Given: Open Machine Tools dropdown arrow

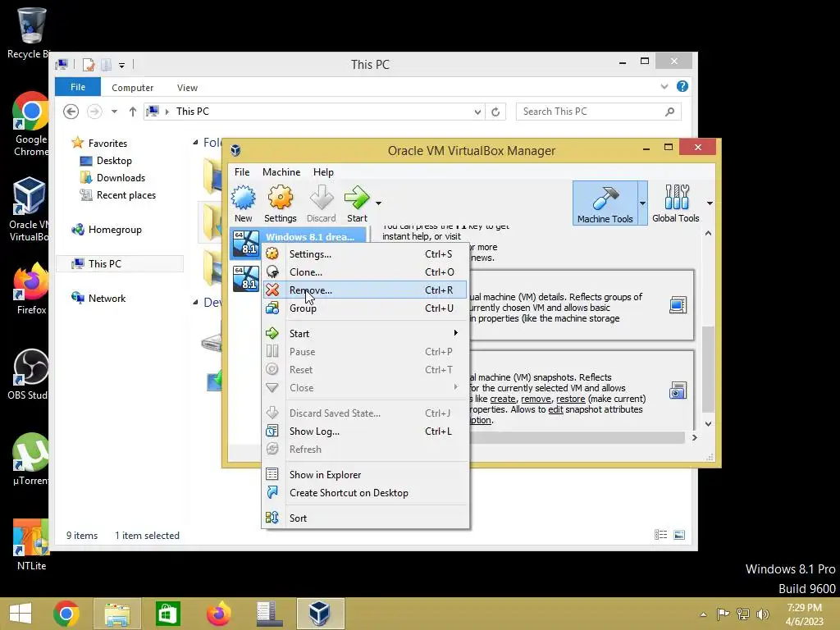Looking at the screenshot, I should [x=642, y=203].
